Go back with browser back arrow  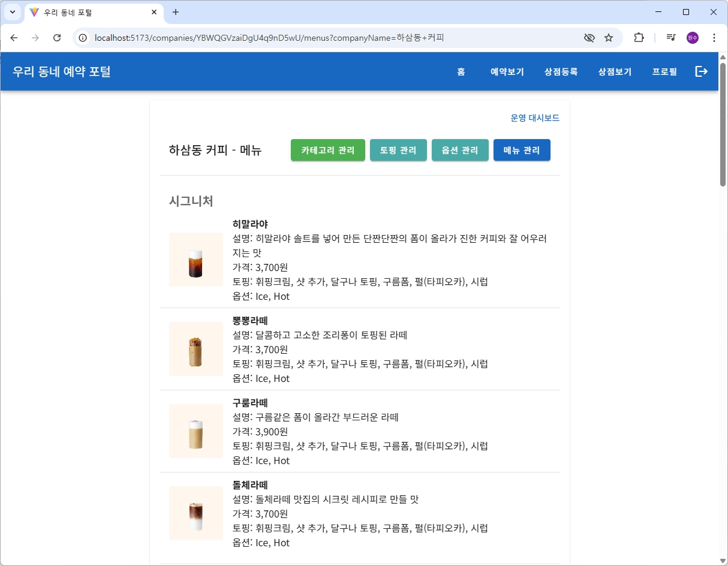[x=14, y=38]
